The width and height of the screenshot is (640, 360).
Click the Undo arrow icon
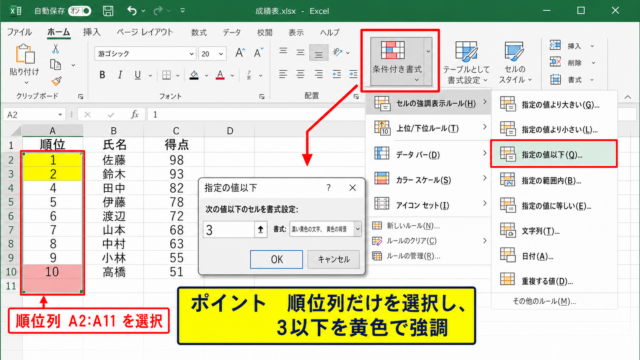coord(131,11)
